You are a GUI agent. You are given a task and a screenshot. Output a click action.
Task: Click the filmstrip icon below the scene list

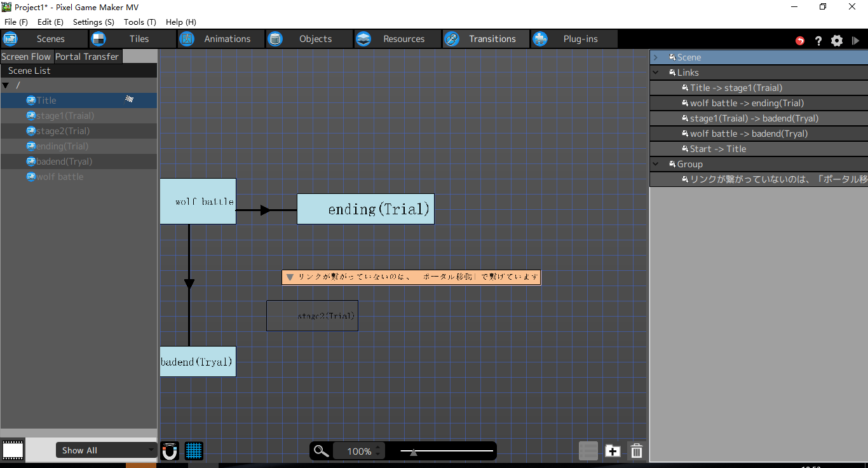(x=13, y=450)
